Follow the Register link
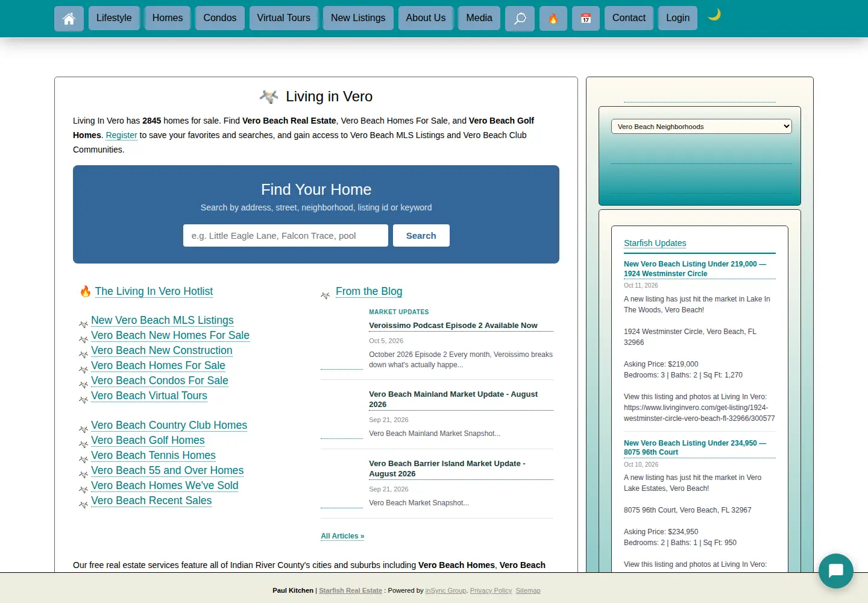868x603 pixels. point(122,135)
